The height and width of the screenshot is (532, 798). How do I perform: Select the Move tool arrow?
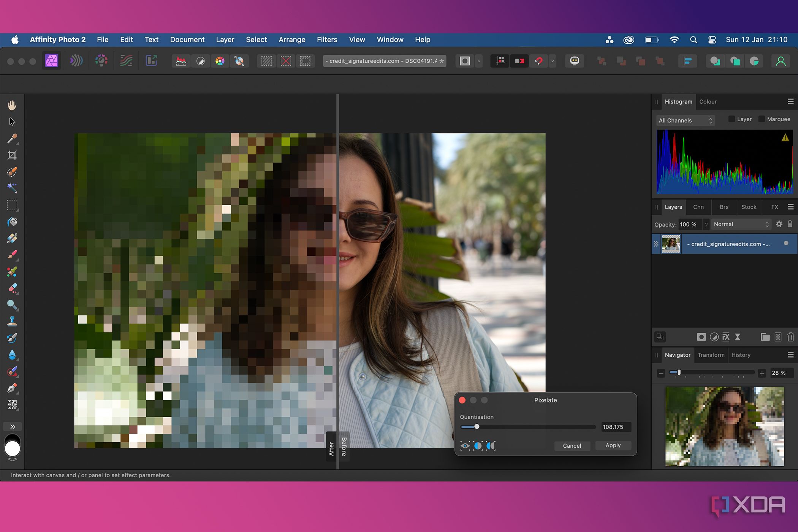coord(12,122)
